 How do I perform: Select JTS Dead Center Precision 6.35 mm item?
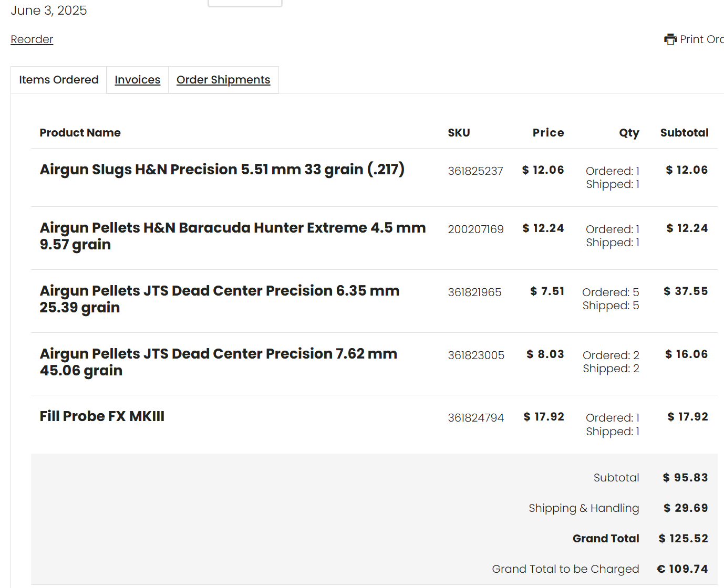[x=220, y=299]
